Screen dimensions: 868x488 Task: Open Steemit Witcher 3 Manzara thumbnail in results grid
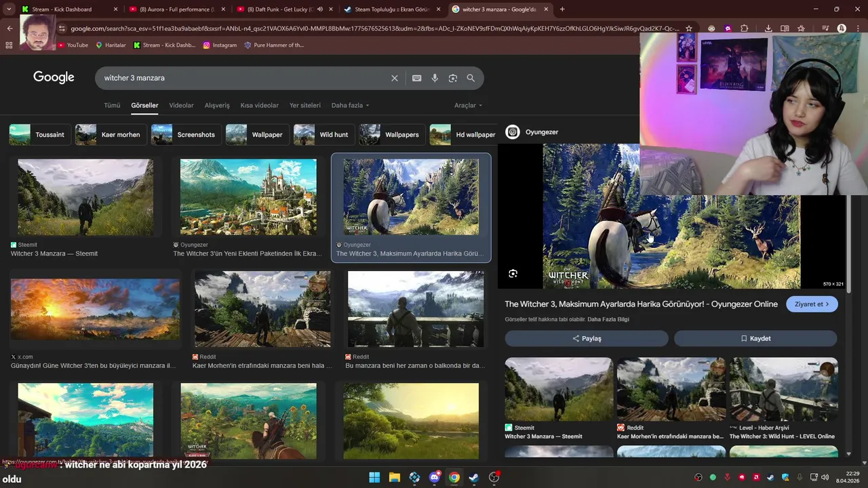tap(85, 197)
